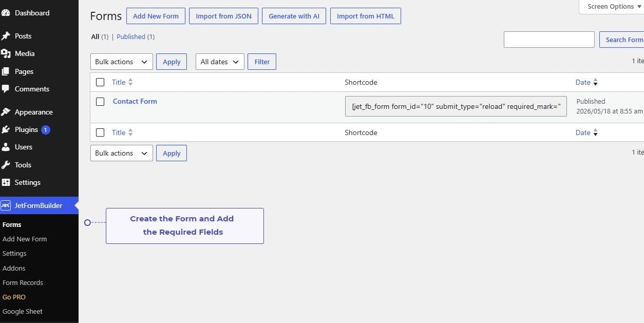The width and height of the screenshot is (644, 323).
Task: Click the Pages document icon
Action: (6, 71)
